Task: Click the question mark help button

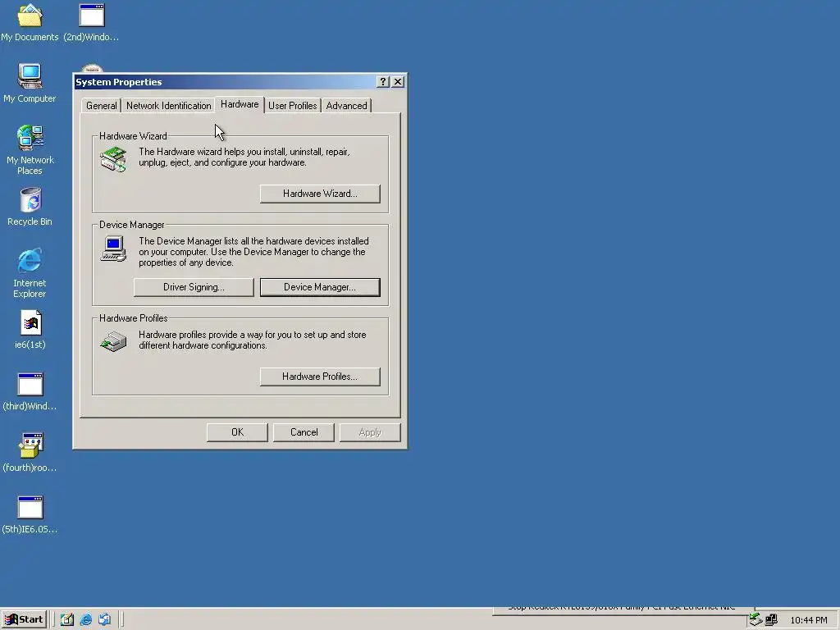Action: click(x=382, y=81)
